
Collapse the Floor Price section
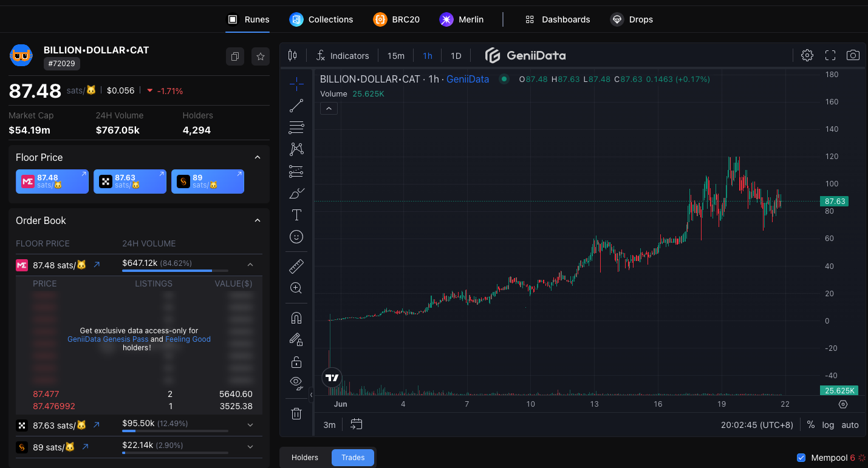pos(258,157)
